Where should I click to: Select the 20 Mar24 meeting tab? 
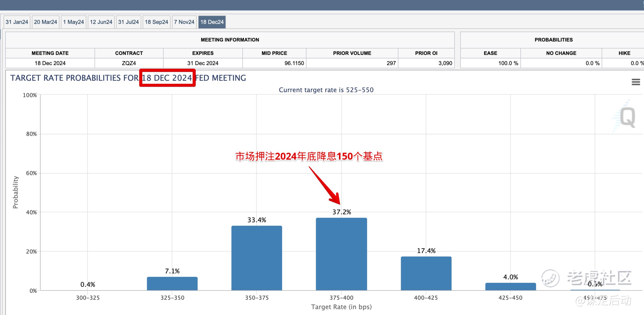(x=46, y=22)
